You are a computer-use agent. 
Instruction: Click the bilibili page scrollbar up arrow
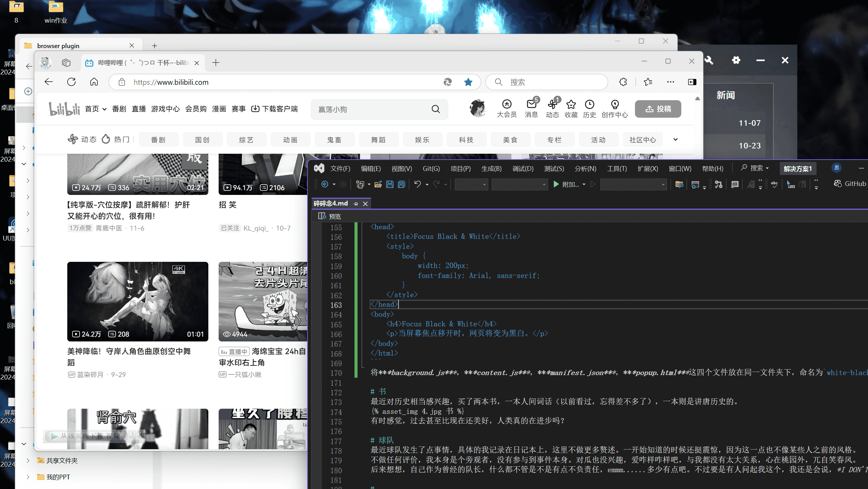[697, 99]
